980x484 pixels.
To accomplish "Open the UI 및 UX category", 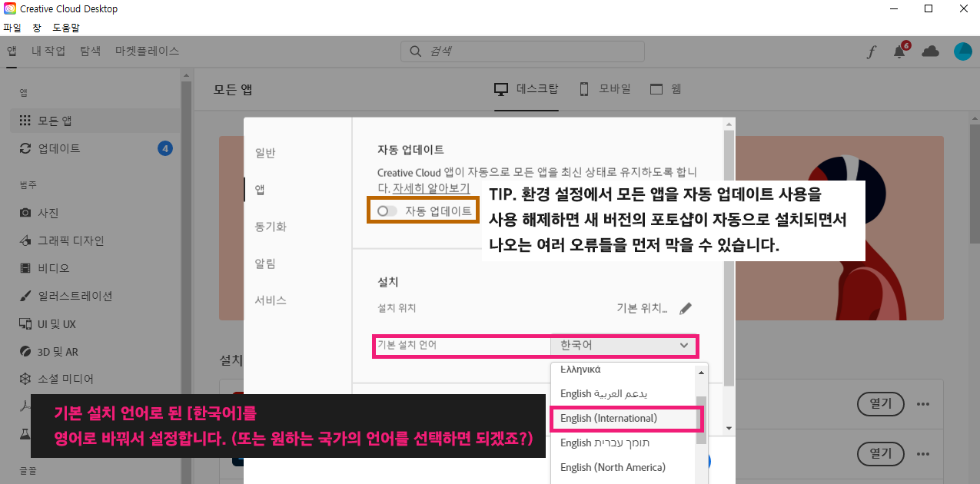I will pos(48,323).
